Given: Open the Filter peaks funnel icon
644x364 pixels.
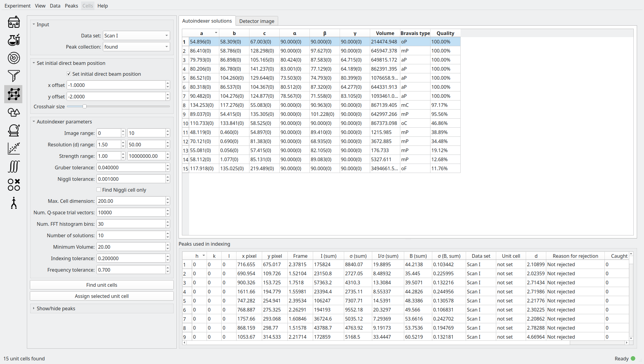Looking at the screenshot, I should [14, 76].
